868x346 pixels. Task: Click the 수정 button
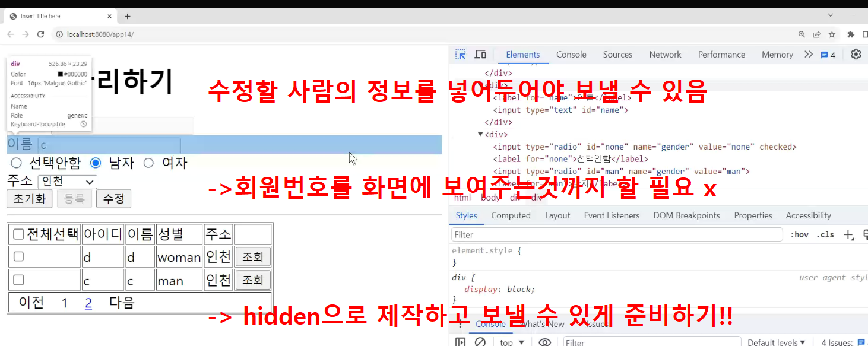(113, 199)
